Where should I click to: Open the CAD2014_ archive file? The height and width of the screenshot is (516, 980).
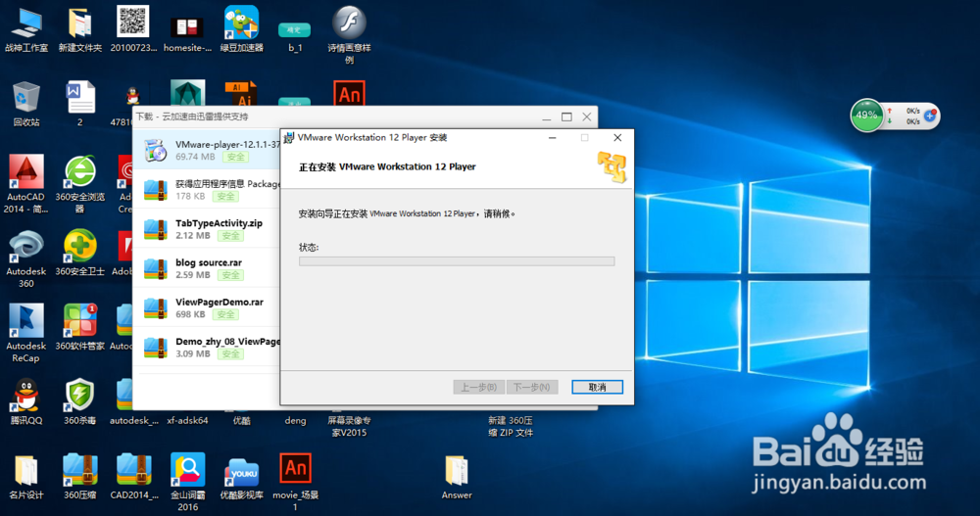(x=133, y=477)
